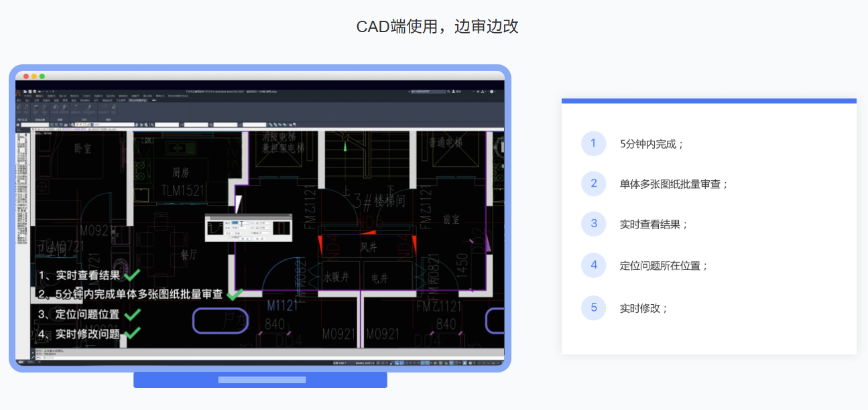
Task: Click the green checkmark beside 实时查看结果
Action: pos(132,275)
